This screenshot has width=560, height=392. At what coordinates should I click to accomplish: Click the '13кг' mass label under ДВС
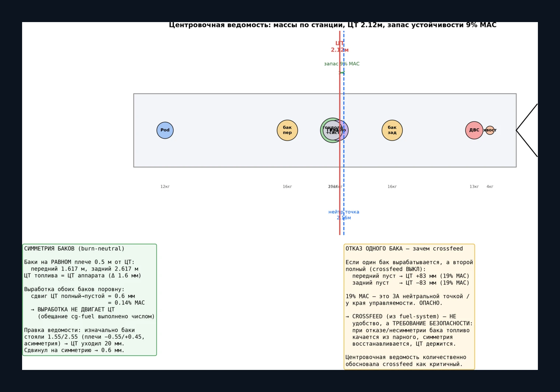[x=474, y=187]
